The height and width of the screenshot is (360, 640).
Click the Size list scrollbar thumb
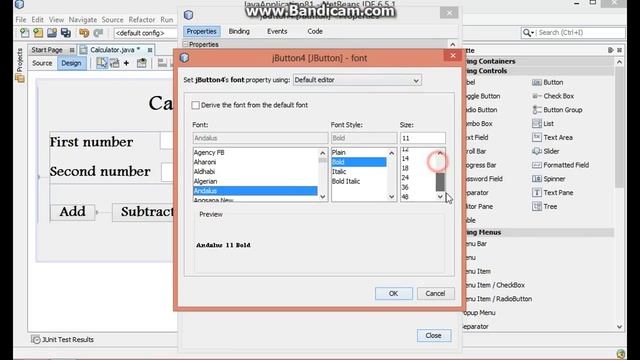(440, 182)
